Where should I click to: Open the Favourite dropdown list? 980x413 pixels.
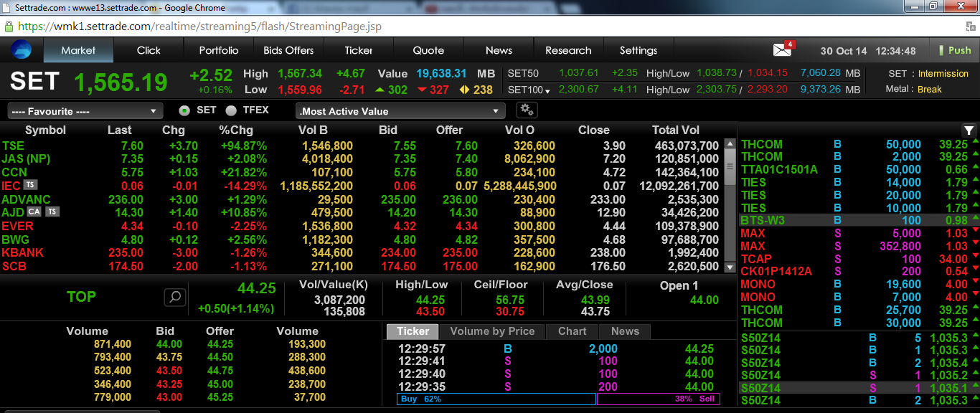[85, 111]
